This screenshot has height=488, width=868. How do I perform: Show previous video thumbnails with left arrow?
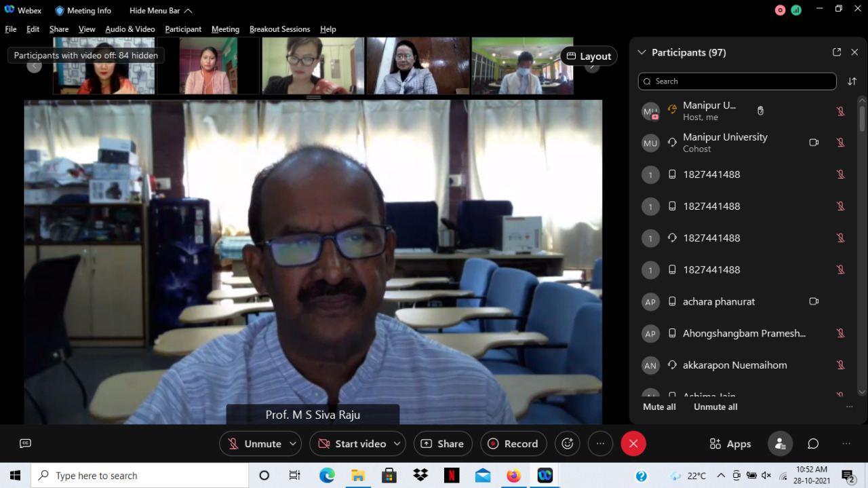(34, 66)
